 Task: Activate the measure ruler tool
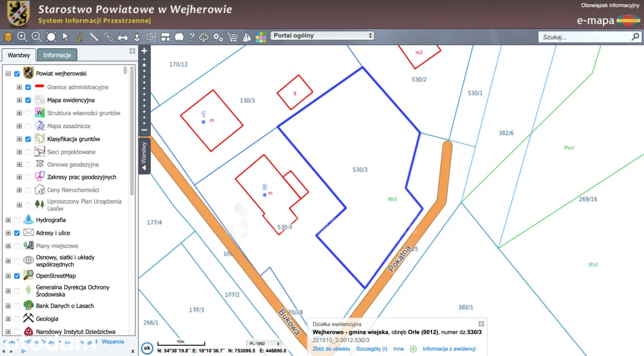pos(94,37)
